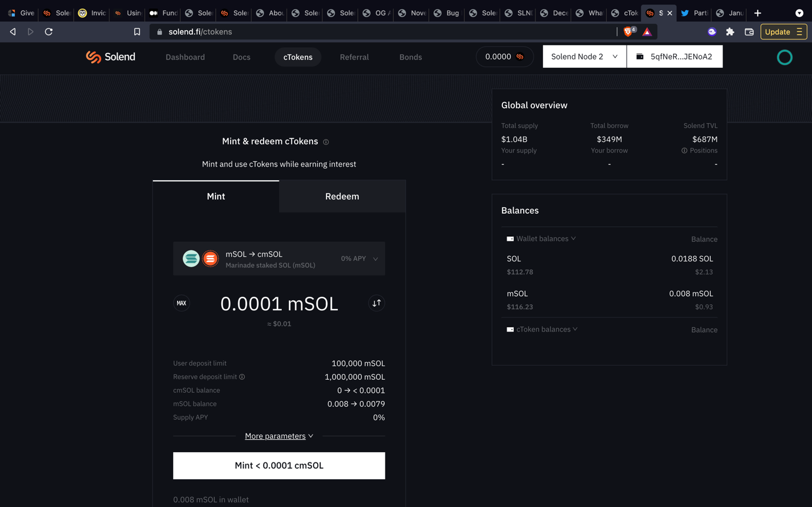Viewport: 812px width, 507px height.
Task: Click the mSOL token icon
Action: pyautogui.click(x=191, y=259)
